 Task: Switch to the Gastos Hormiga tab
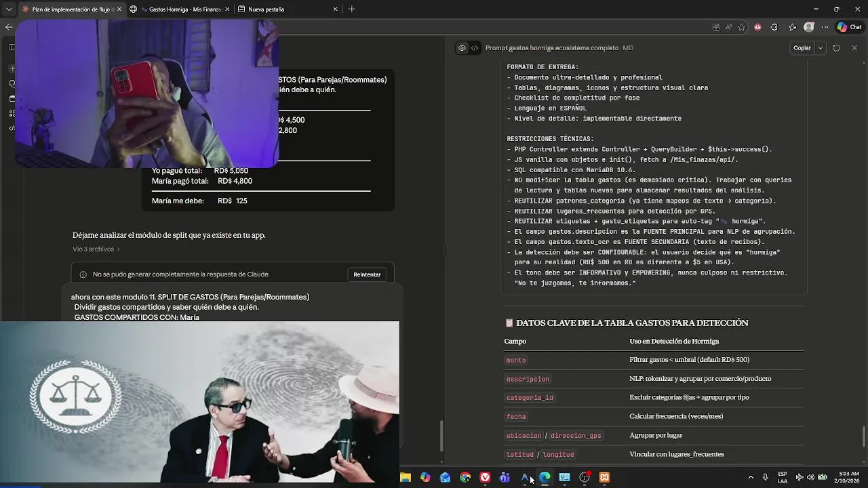pos(180,9)
